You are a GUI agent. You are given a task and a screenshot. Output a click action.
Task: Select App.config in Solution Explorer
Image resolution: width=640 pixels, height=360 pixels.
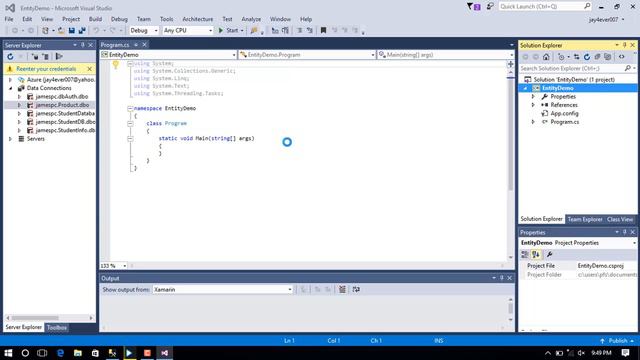(x=564, y=114)
